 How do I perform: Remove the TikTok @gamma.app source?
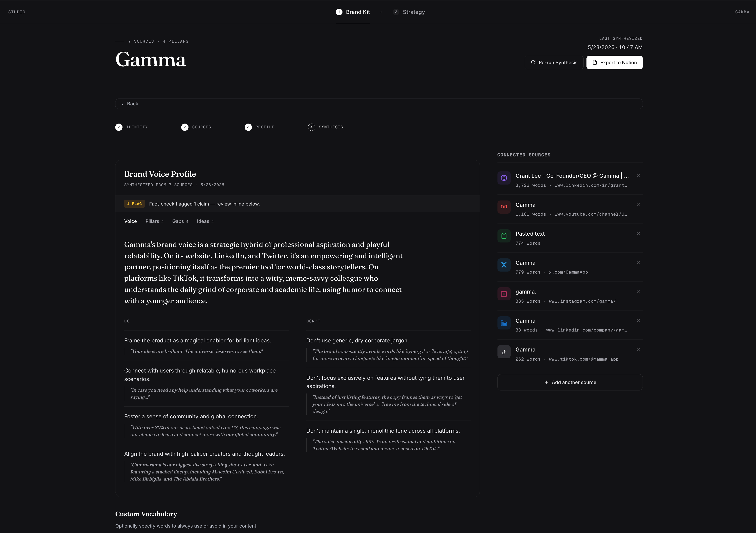[x=638, y=350]
